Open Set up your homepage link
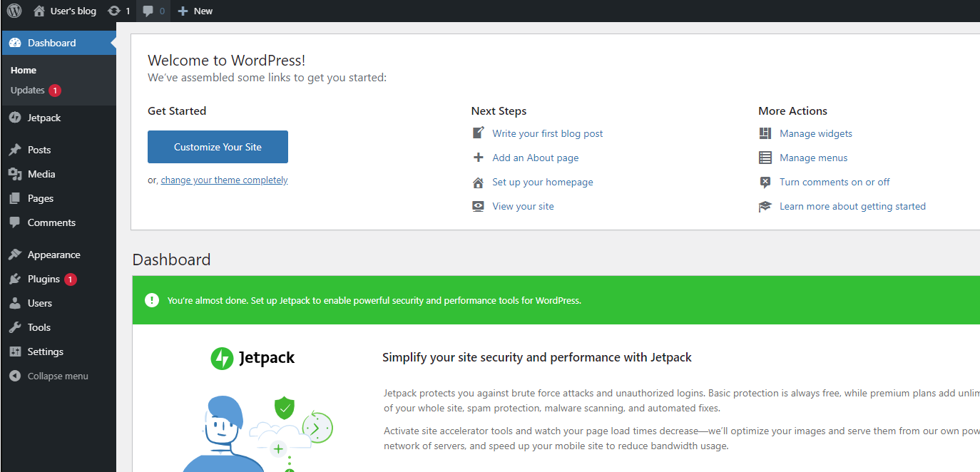The image size is (980, 472). tap(543, 182)
